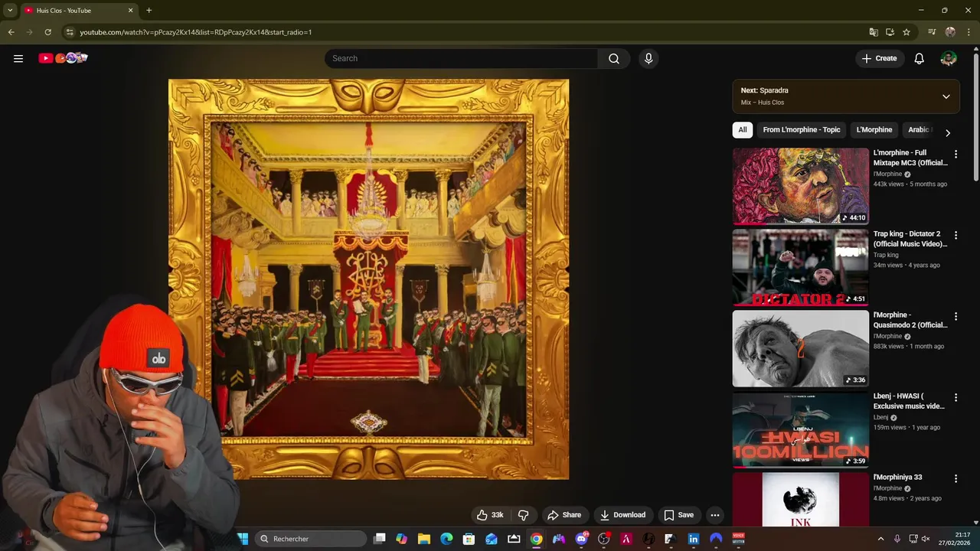Show more filter chips with the right arrow

(948, 133)
